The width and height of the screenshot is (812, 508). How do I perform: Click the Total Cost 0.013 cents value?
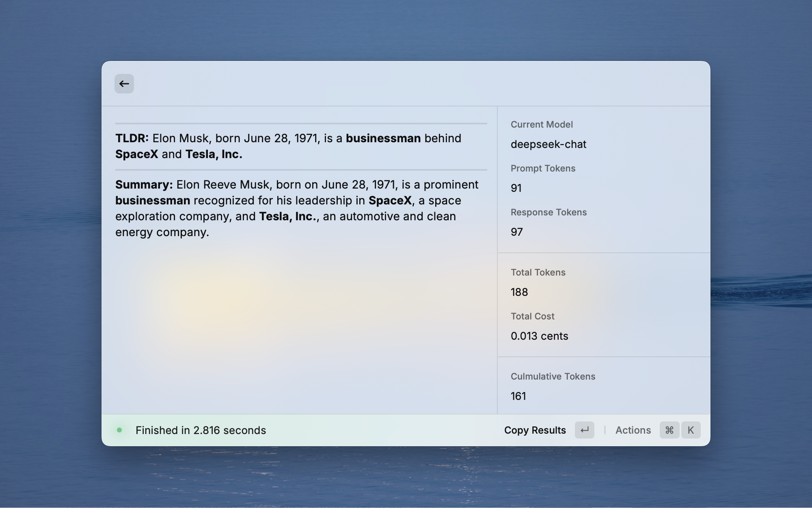click(x=539, y=336)
